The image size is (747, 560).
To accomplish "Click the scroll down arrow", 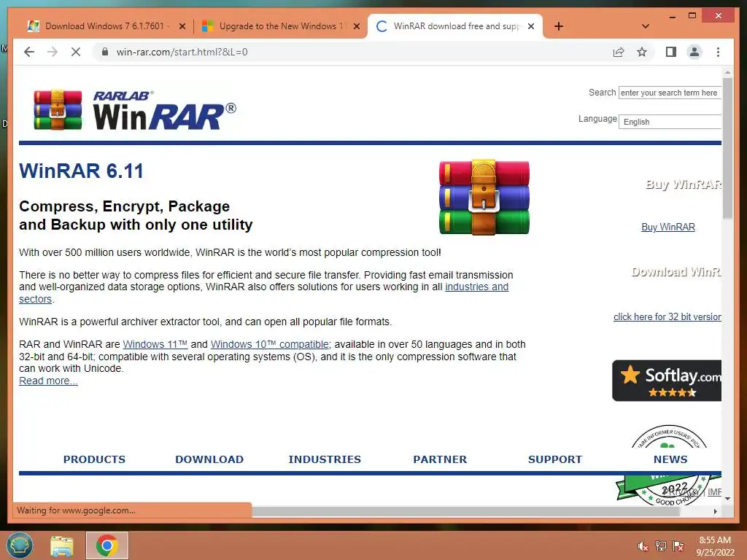I will click(x=727, y=499).
